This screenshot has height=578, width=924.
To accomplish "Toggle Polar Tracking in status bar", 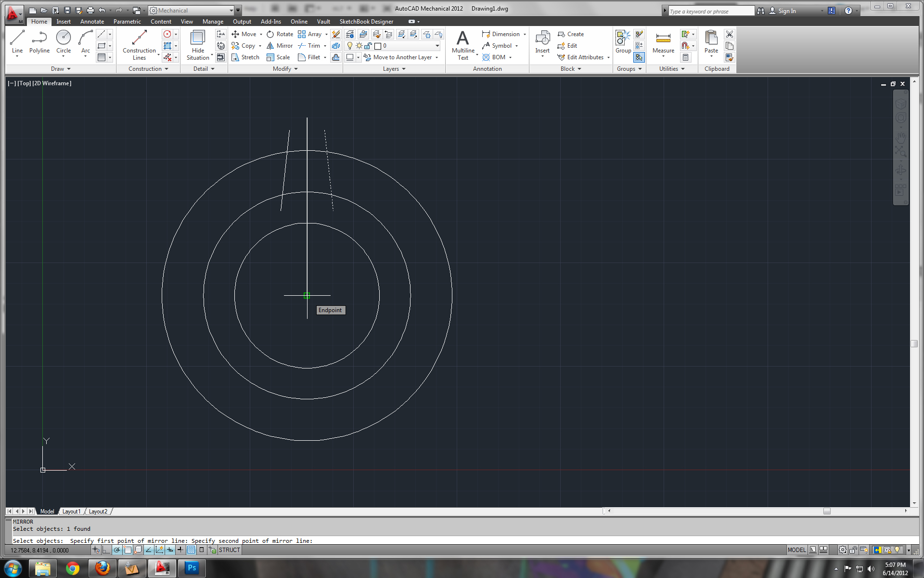I will 117,550.
